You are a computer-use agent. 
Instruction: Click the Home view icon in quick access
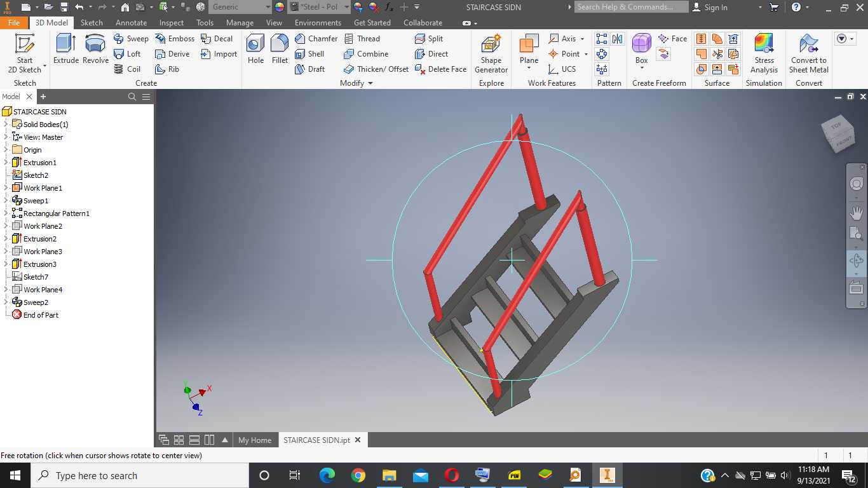point(125,7)
